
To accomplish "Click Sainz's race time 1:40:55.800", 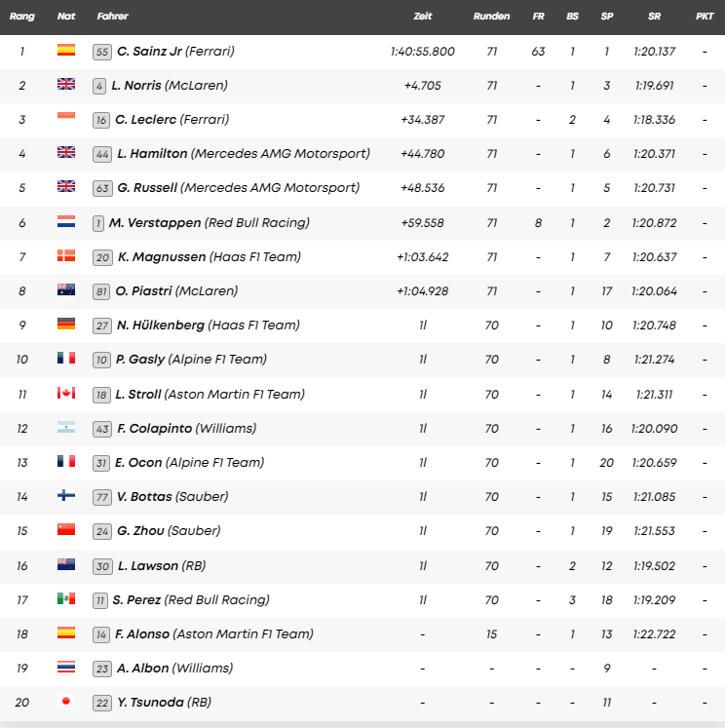I will [x=422, y=51].
